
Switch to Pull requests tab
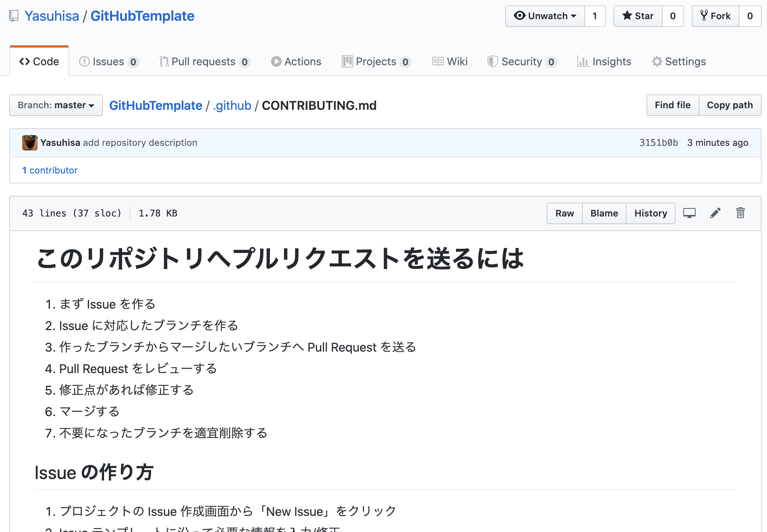click(x=205, y=61)
